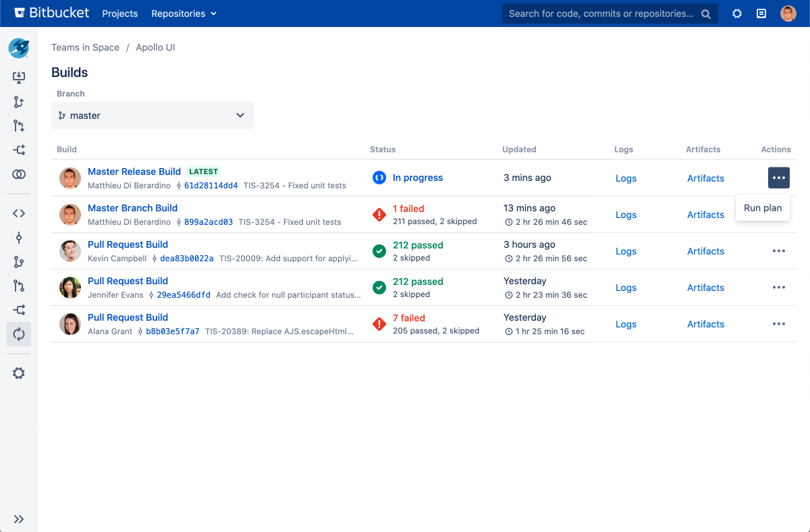The height and width of the screenshot is (532, 810).
Task: Open actions menu for Jennifer Evans's build
Action: [x=779, y=288]
